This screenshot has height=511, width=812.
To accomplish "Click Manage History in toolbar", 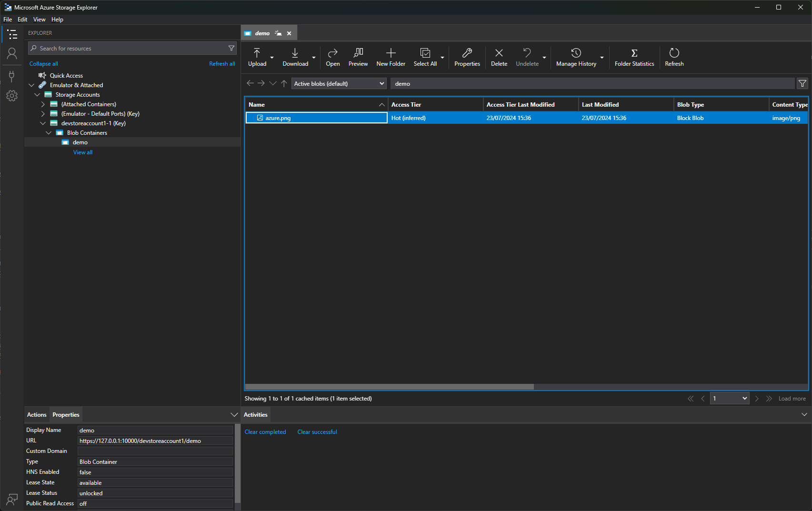I will (576, 58).
